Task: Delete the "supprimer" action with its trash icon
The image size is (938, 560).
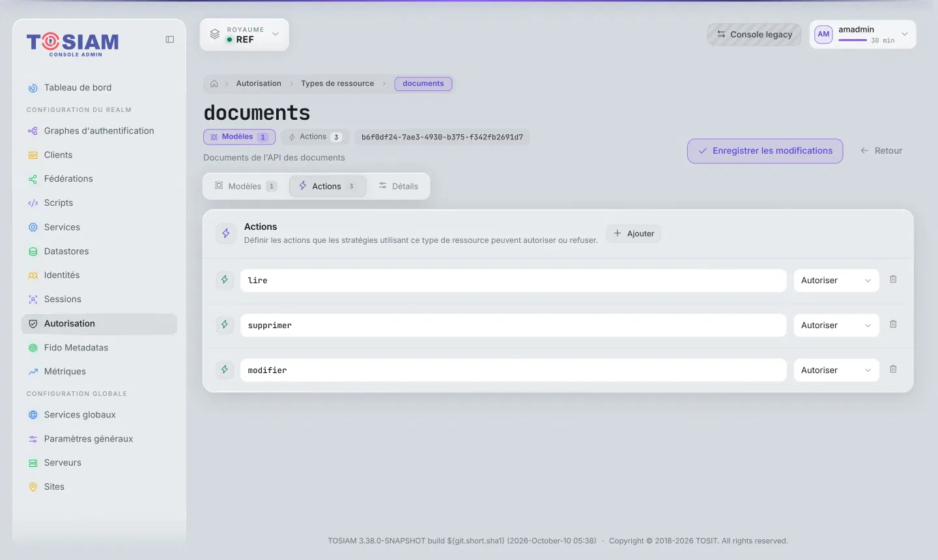Action: coord(893,324)
